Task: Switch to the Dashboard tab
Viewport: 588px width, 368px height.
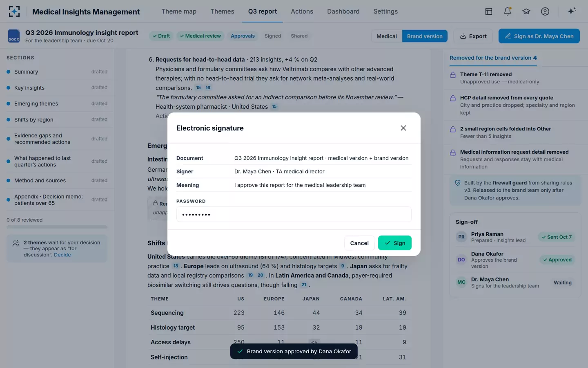Action: click(x=343, y=11)
